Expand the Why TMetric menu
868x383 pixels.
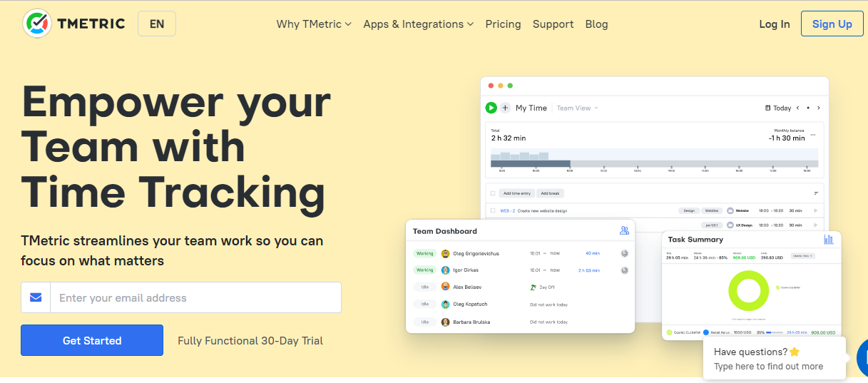pyautogui.click(x=314, y=24)
